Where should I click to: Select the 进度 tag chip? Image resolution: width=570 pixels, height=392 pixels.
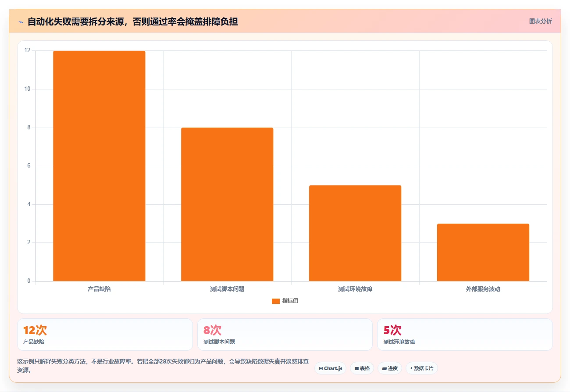coord(389,368)
